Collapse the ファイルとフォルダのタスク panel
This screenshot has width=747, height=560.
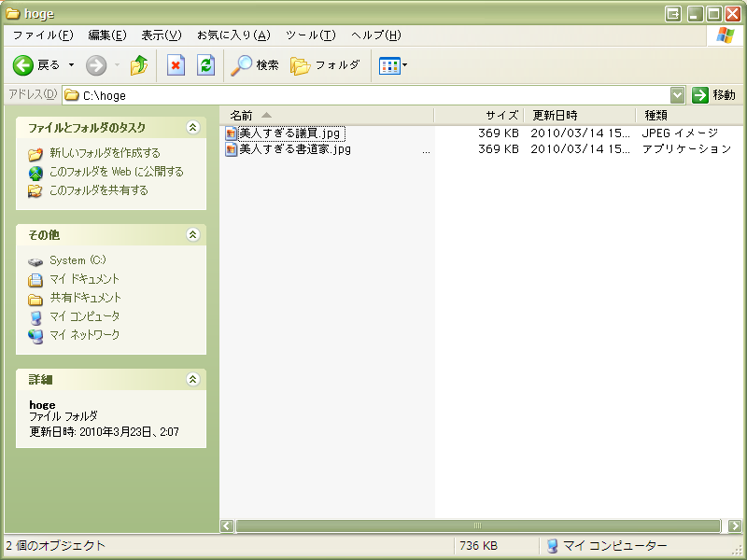(x=193, y=128)
